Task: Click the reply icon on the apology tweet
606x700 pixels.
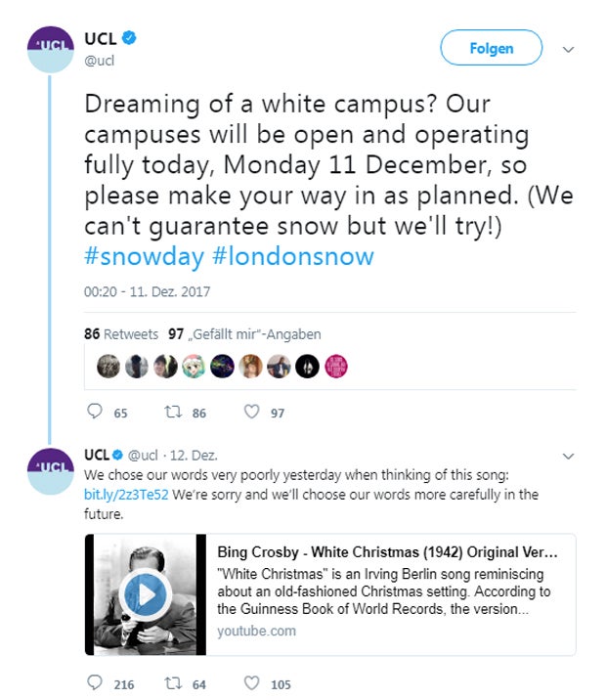Action: click(95, 683)
